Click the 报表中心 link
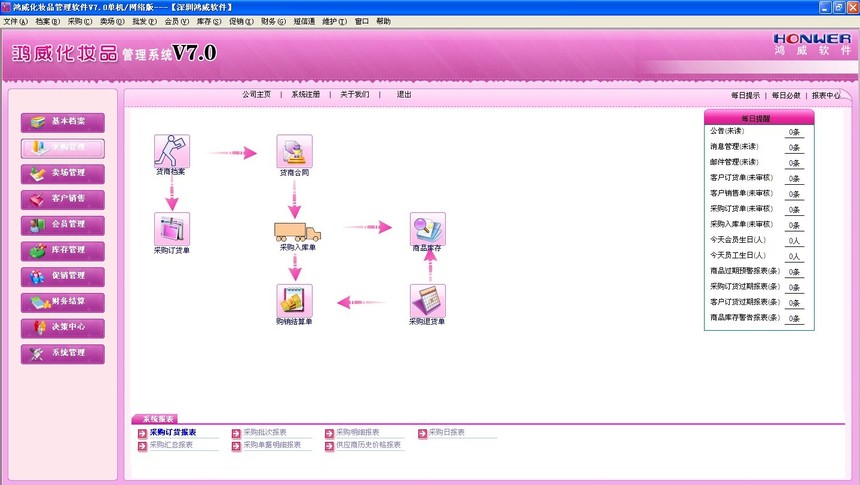 [827, 95]
